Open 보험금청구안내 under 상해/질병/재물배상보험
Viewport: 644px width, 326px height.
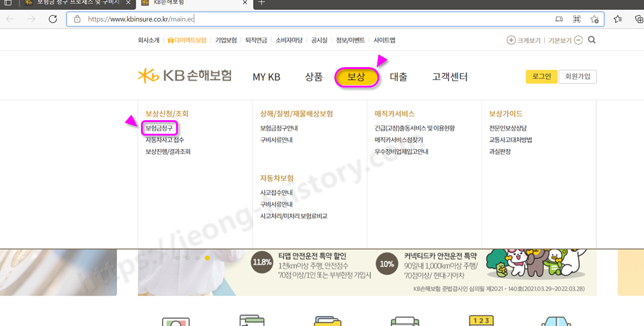click(x=279, y=128)
